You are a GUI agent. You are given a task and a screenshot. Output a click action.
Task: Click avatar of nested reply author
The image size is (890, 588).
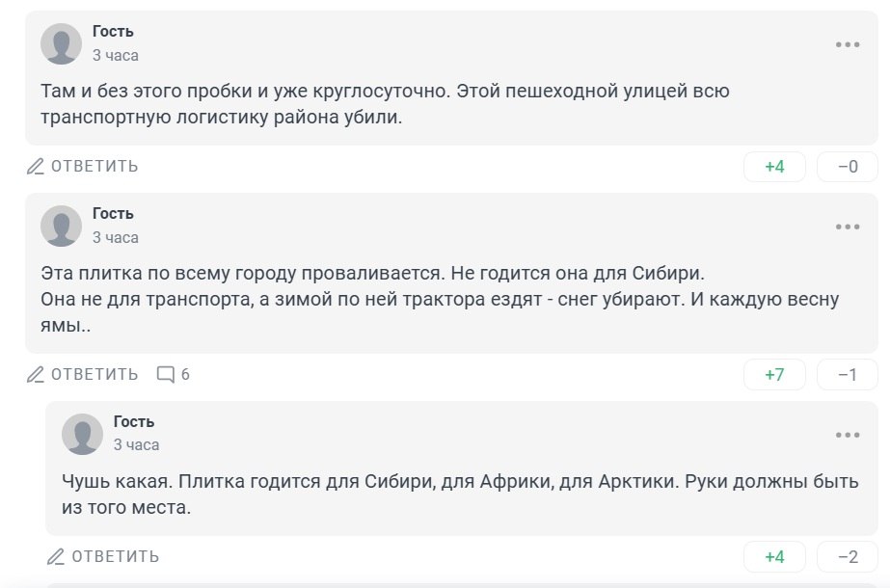coord(82,435)
